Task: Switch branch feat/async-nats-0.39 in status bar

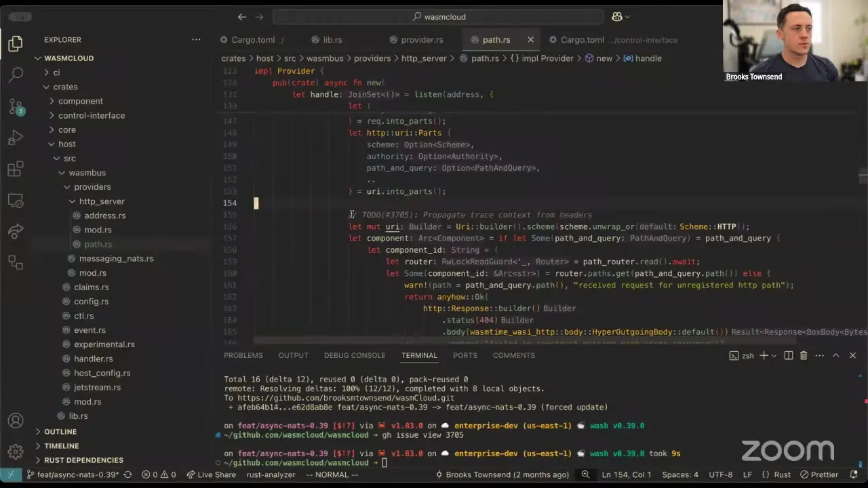Action: pyautogui.click(x=73, y=474)
